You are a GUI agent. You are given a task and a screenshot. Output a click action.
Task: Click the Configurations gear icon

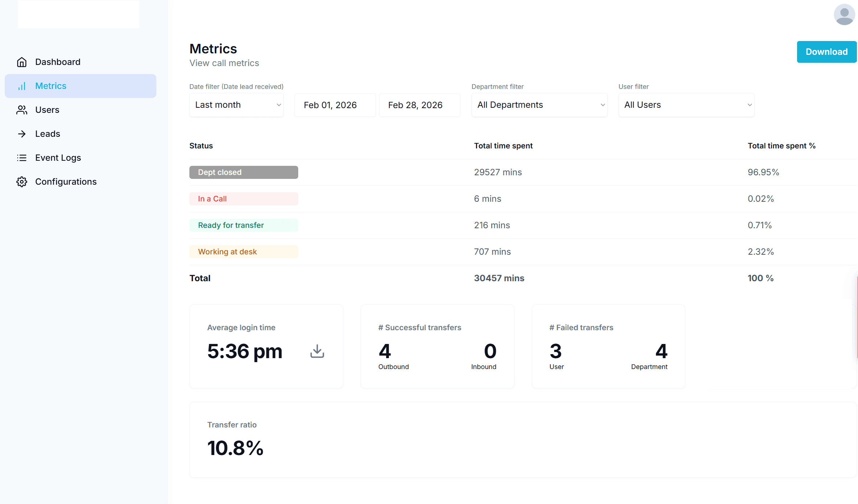[22, 182]
